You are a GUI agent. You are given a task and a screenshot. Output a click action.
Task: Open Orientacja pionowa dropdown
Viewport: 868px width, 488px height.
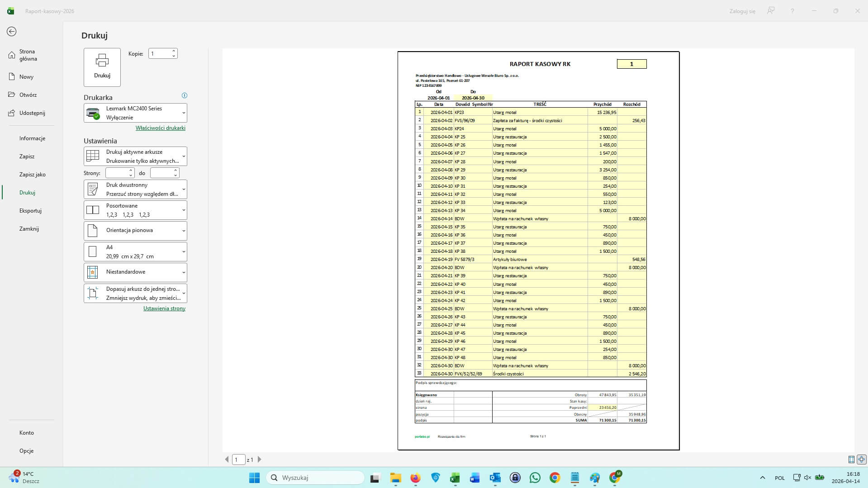[135, 231]
